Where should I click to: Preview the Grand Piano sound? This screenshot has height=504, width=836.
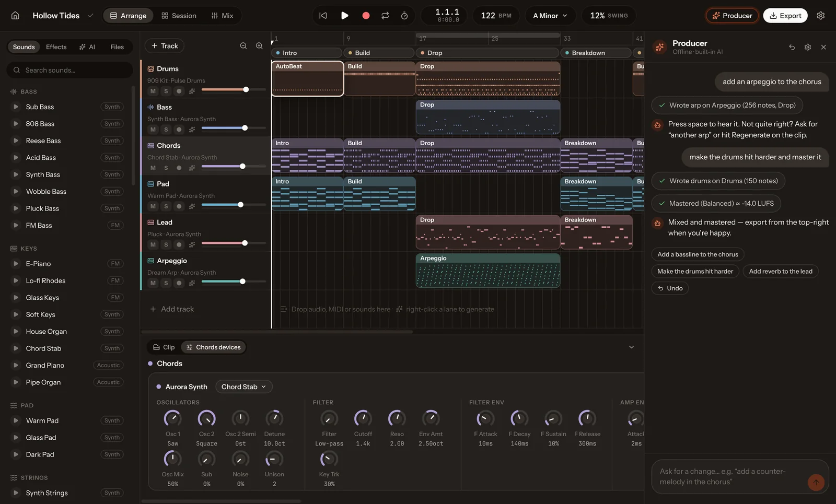[x=16, y=366]
